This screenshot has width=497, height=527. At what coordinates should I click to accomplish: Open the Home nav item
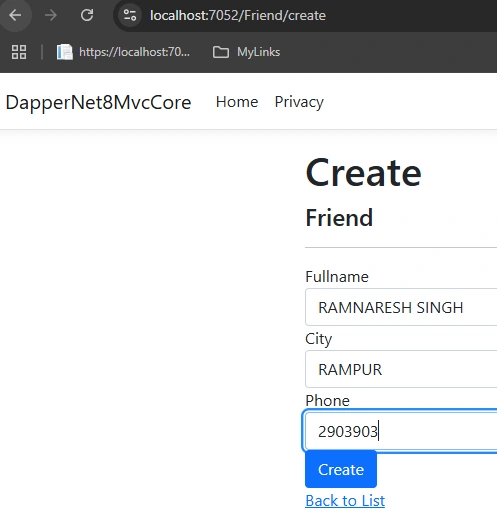coord(237,102)
